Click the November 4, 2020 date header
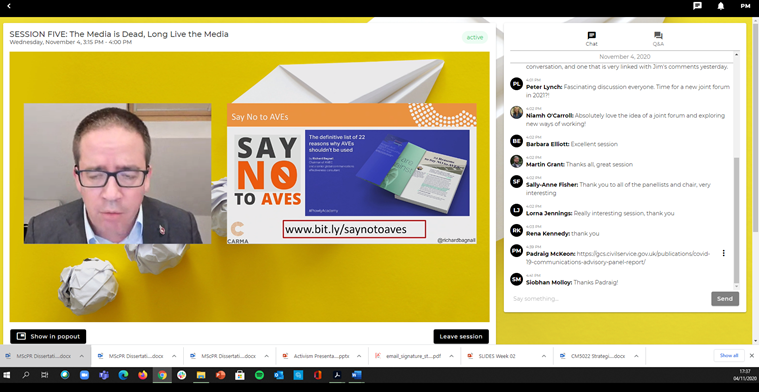This screenshot has width=759, height=392. tap(624, 57)
